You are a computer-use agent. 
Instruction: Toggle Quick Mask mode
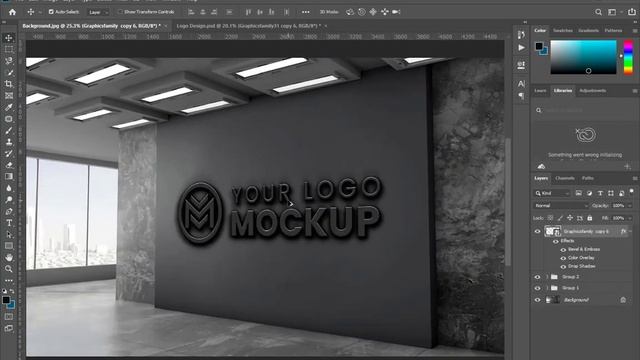(9, 316)
